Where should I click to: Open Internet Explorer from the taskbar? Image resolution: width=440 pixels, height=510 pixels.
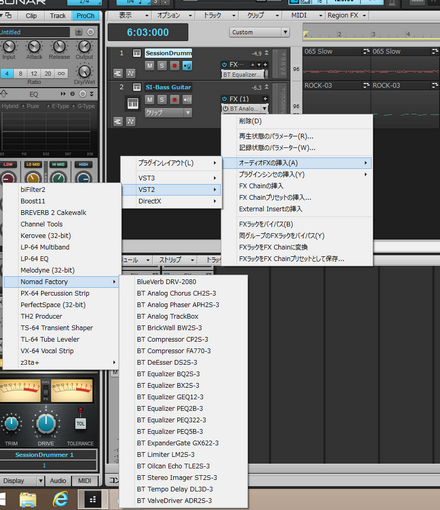[x=60, y=499]
